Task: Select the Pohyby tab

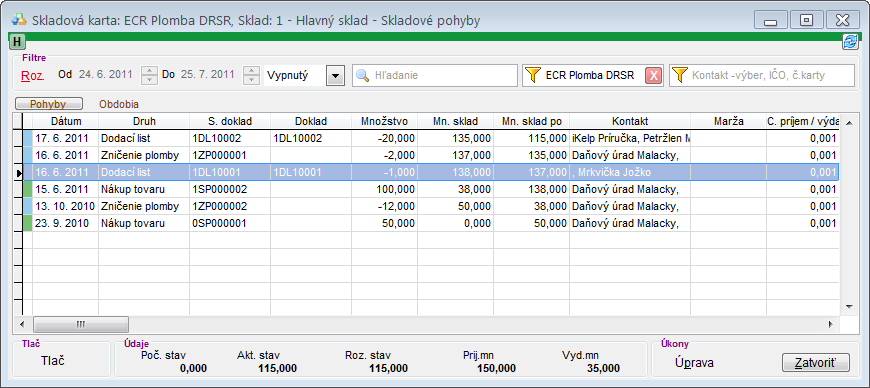Action: [48, 104]
